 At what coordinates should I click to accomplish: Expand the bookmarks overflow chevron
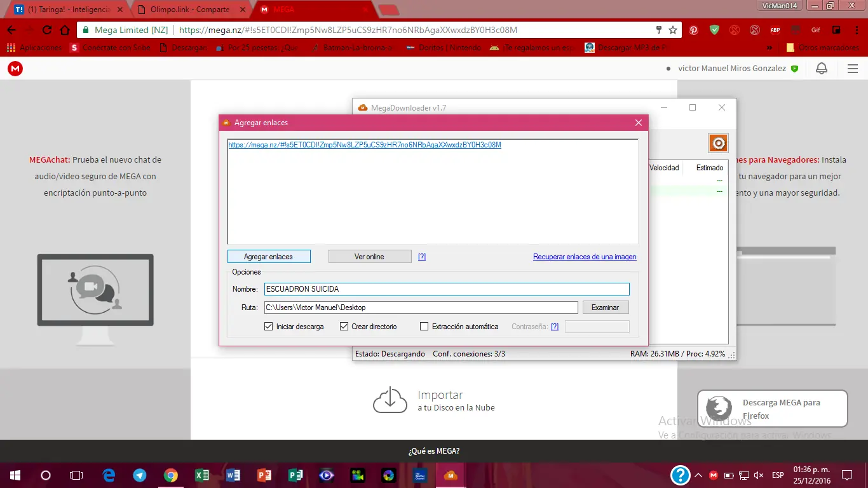click(x=770, y=48)
